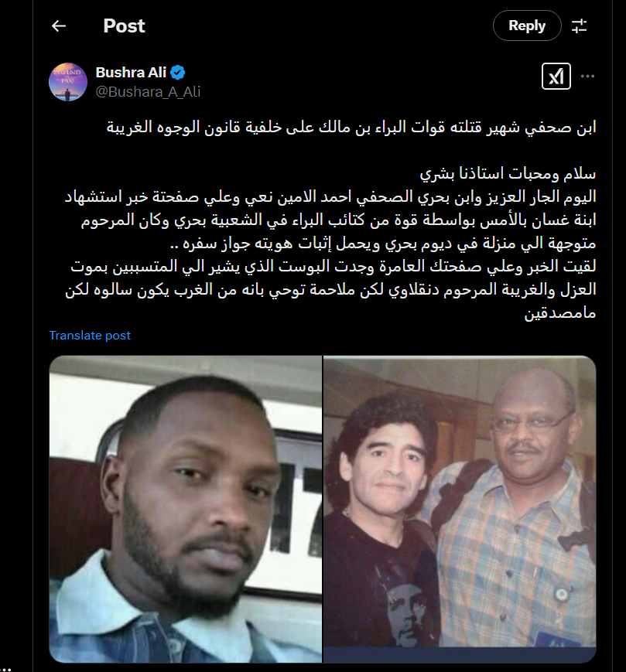
Task: Click the Bushra Ali display name
Action: click(x=131, y=73)
